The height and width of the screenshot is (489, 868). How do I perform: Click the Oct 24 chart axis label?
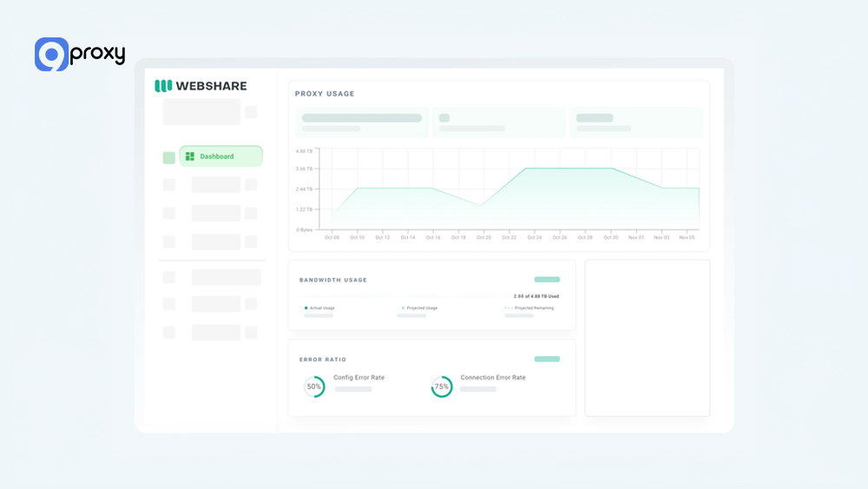pyautogui.click(x=535, y=237)
